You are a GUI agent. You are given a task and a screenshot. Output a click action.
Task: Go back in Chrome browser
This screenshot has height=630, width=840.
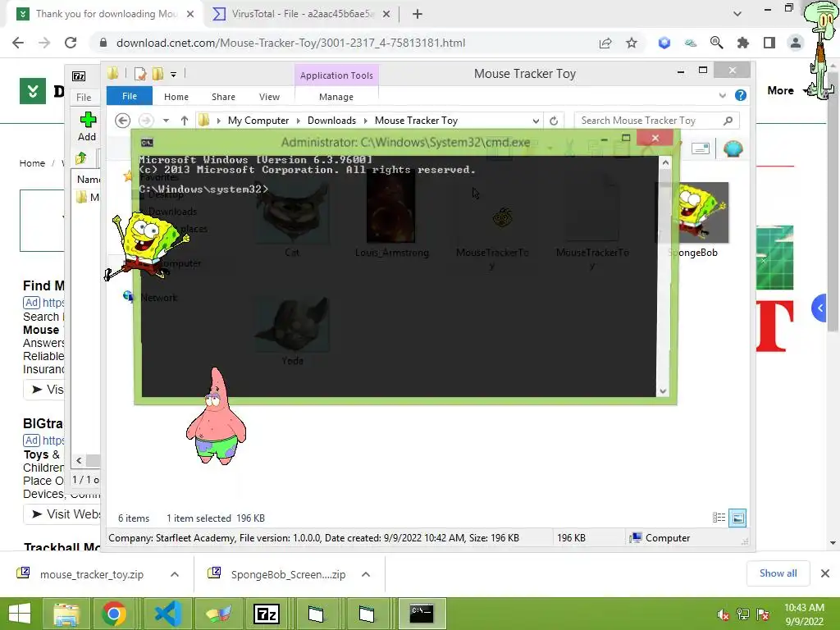click(18, 43)
